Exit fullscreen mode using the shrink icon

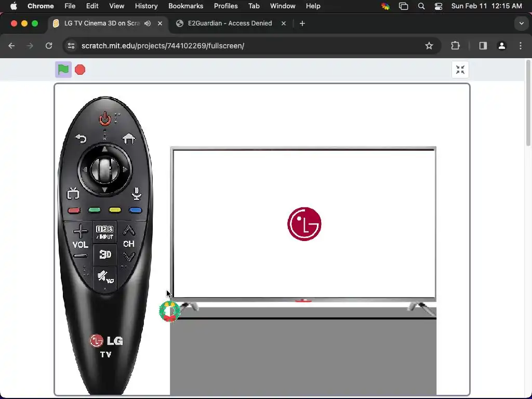[x=460, y=70]
